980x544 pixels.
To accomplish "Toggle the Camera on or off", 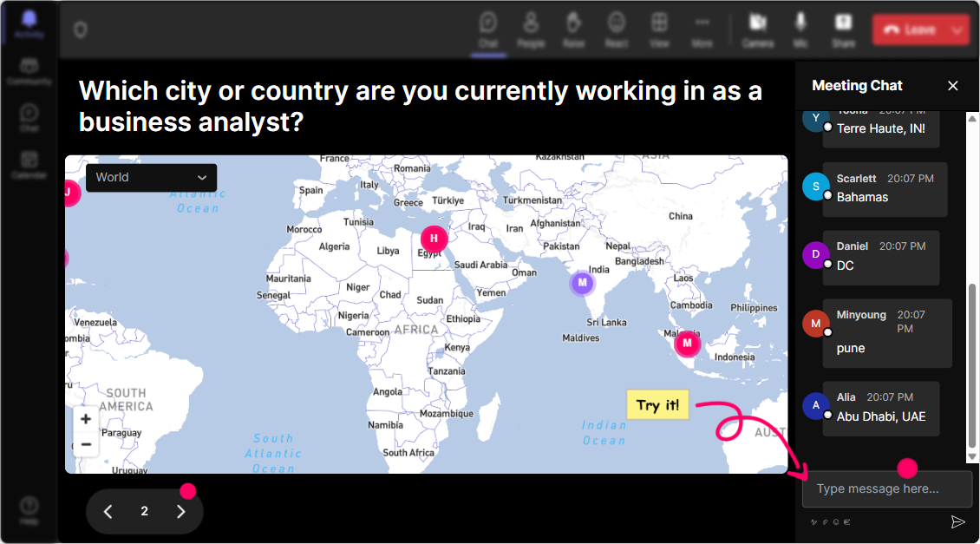I will [x=757, y=30].
